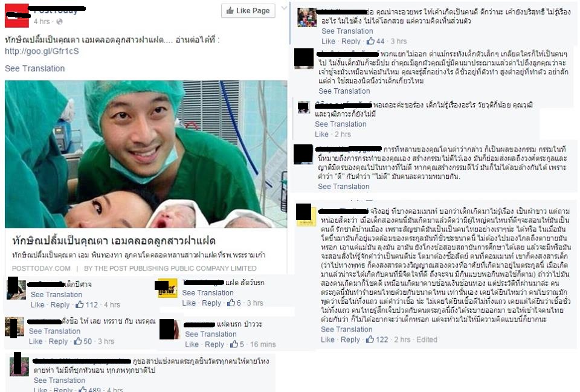Open the goo.gl/Gfr1cS link
The height and width of the screenshot is (392, 580).
click(x=42, y=51)
